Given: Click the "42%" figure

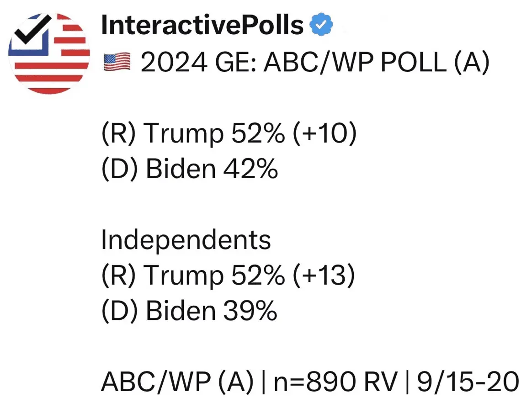Looking at the screenshot, I should coord(250,170).
